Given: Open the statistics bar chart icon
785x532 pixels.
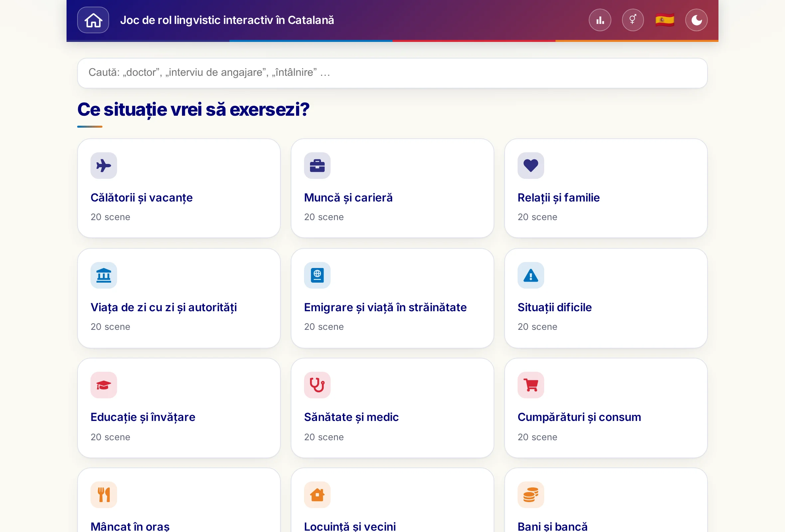Looking at the screenshot, I should coord(600,20).
